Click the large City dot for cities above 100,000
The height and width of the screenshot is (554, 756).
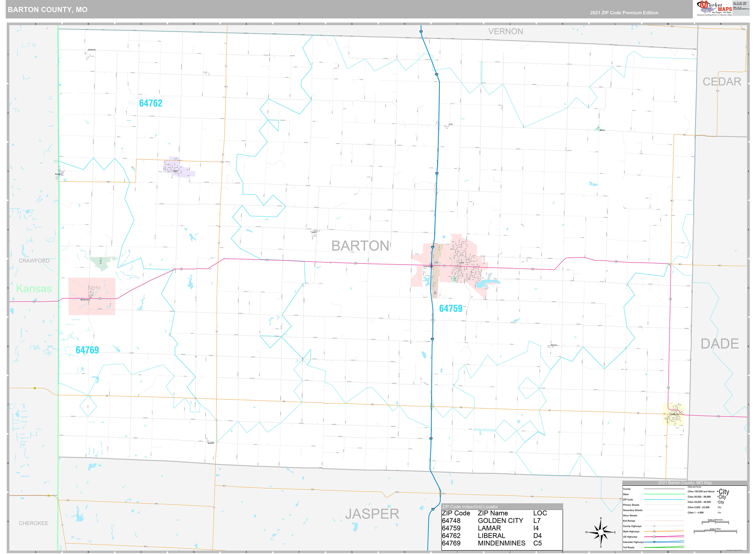point(718,492)
